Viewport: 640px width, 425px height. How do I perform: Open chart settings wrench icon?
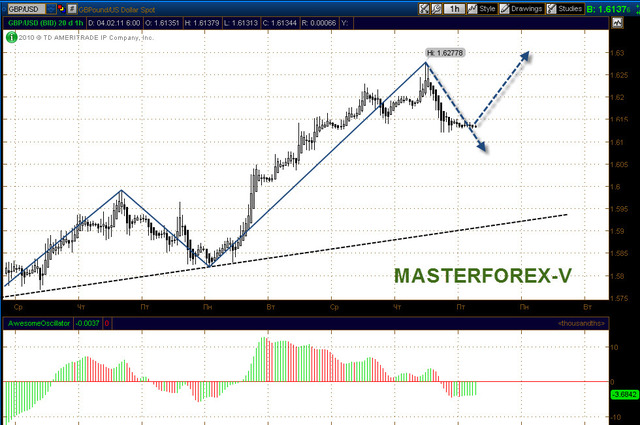[436, 9]
